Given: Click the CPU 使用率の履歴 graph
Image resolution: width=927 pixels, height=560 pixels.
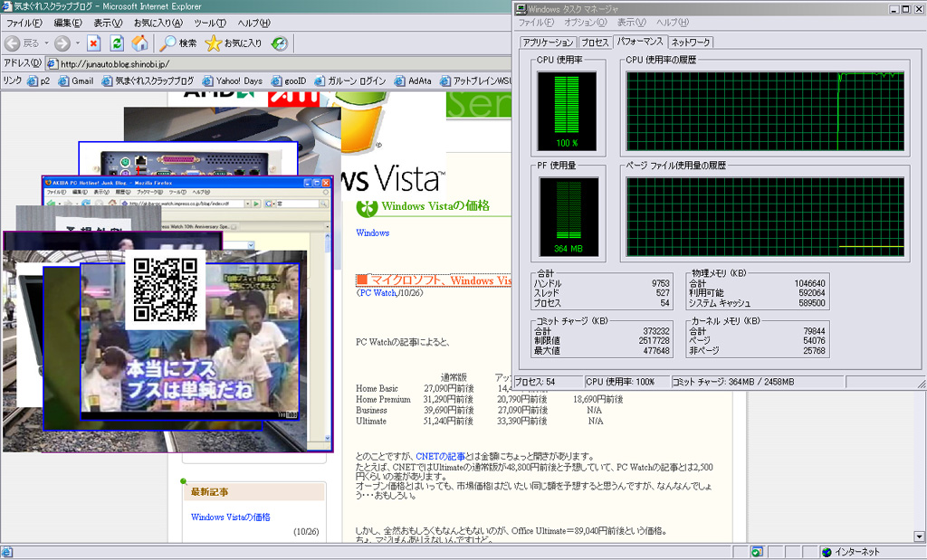Looking at the screenshot, I should [765, 111].
